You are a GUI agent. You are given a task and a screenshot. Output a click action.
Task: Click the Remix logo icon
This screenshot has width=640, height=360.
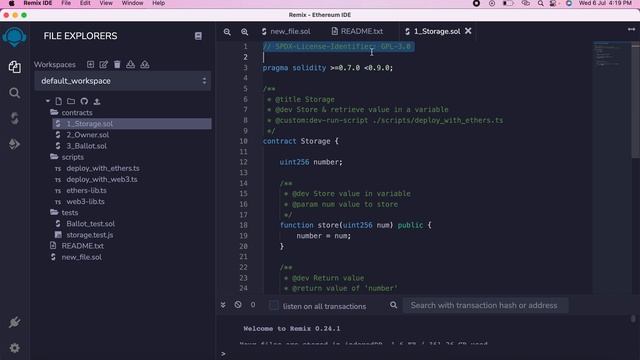[15, 37]
